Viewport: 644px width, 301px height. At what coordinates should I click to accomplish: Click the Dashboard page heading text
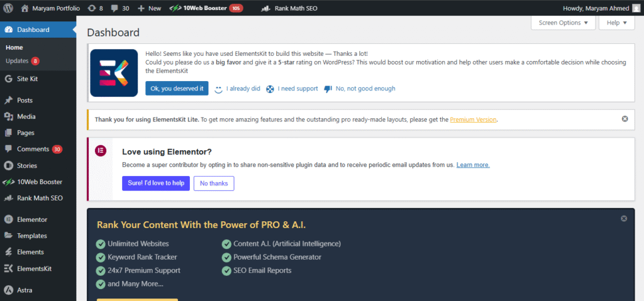[113, 33]
